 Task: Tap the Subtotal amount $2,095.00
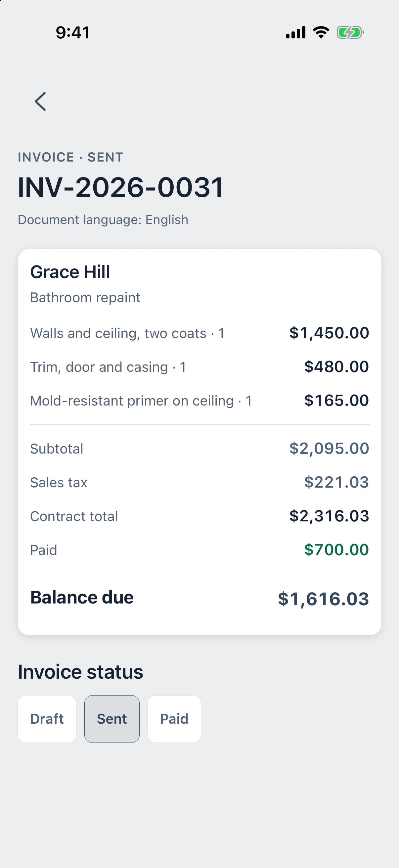pyautogui.click(x=329, y=449)
